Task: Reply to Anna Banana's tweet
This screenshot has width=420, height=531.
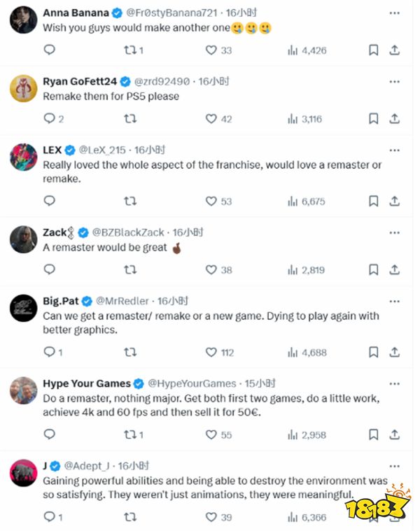Action: pos(49,50)
